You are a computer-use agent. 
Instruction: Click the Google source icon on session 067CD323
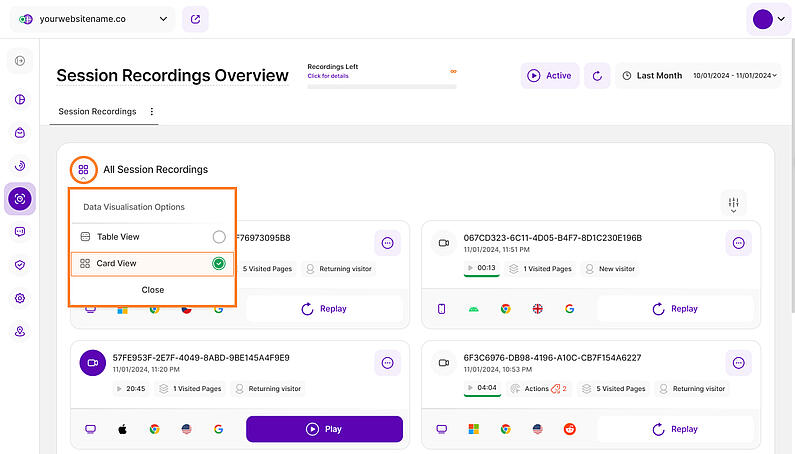[x=570, y=309]
